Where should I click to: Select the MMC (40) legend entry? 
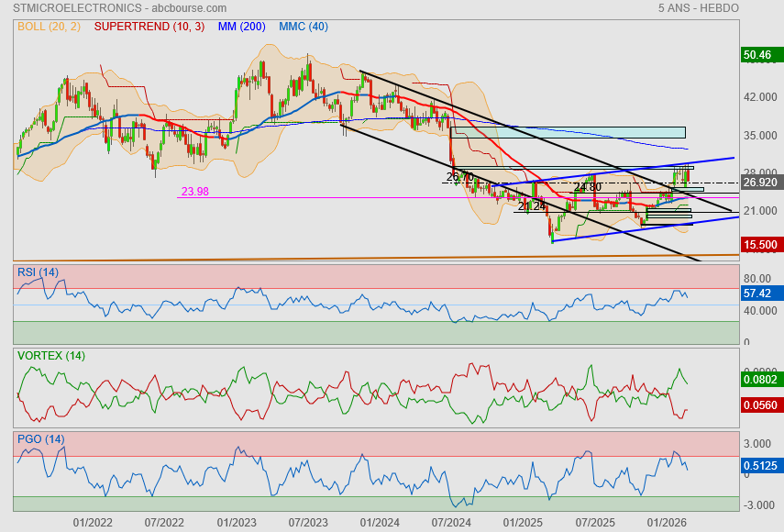click(303, 27)
